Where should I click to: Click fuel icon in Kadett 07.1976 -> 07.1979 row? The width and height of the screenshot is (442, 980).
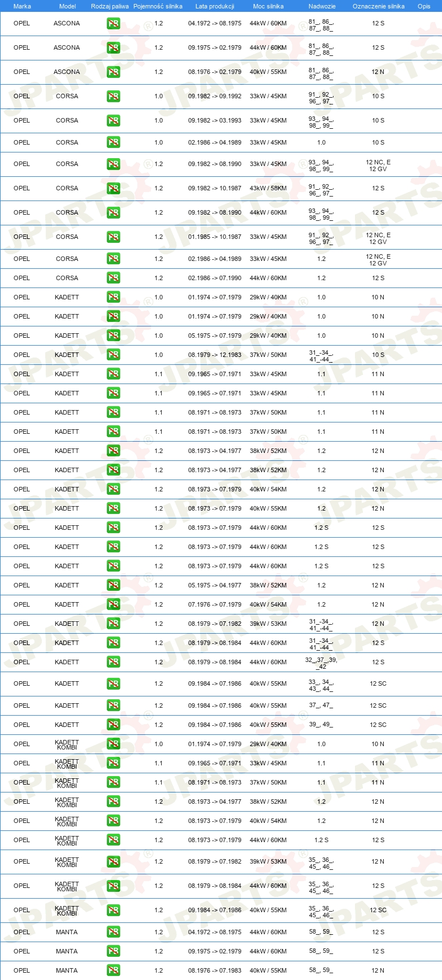113,605
